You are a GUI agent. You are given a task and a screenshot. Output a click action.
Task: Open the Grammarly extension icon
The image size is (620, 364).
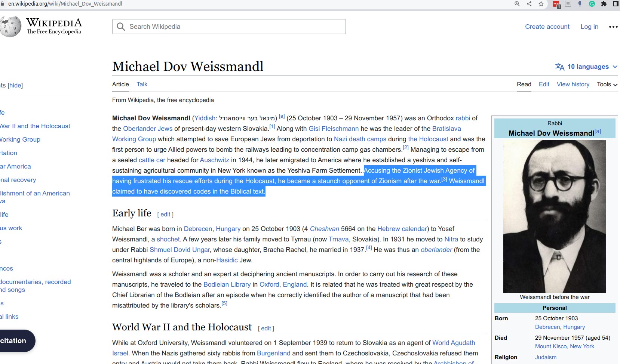click(592, 4)
